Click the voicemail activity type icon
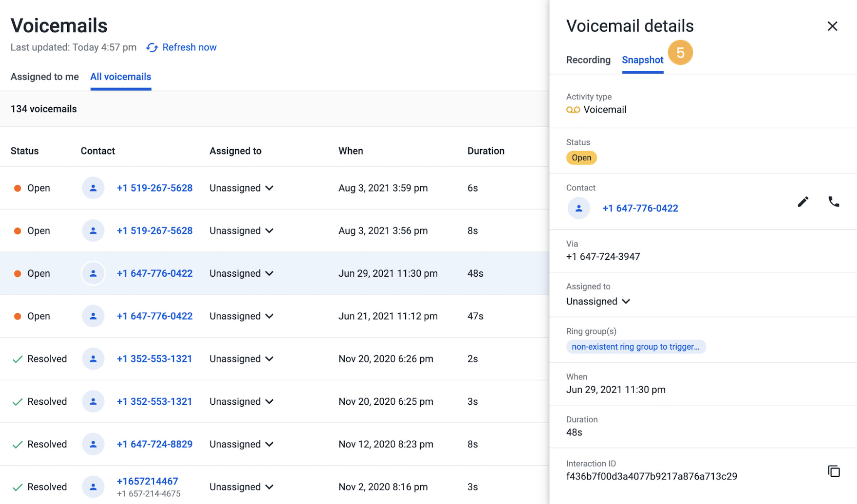 pos(573,110)
